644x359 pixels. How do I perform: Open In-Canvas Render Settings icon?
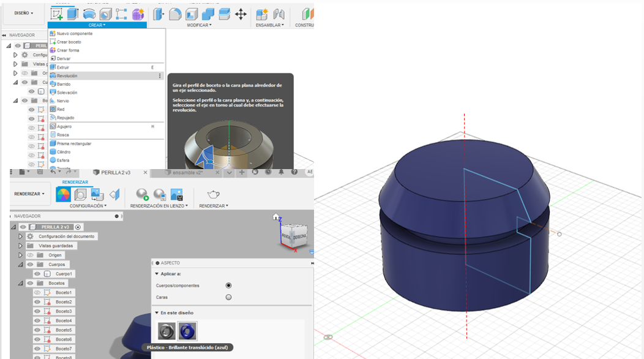pos(159,195)
